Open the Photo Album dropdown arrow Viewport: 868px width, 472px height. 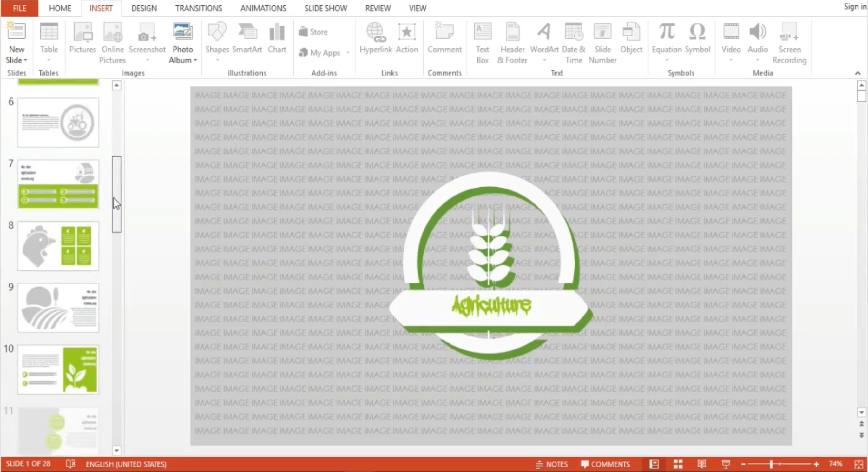pyautogui.click(x=195, y=60)
